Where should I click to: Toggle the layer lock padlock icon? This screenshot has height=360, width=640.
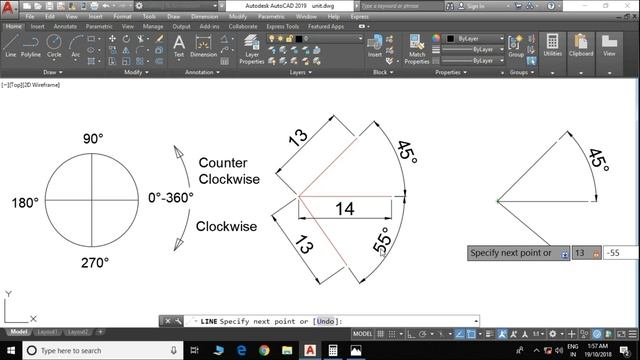(x=289, y=38)
